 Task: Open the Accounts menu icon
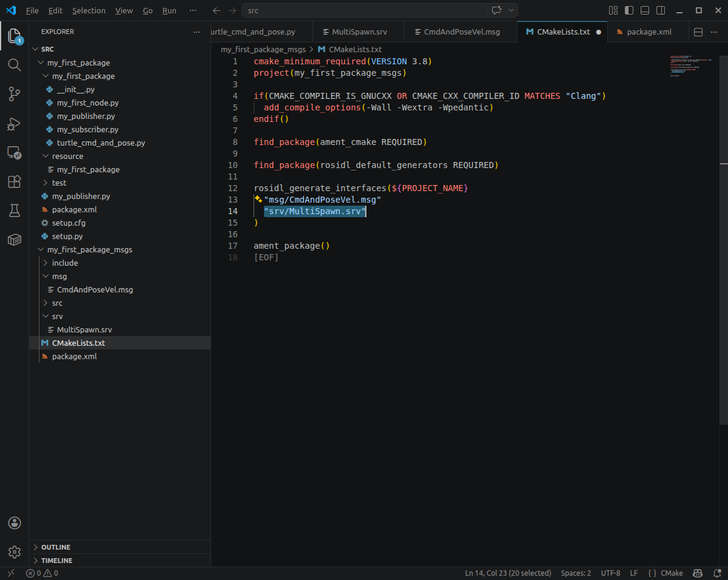(15, 523)
